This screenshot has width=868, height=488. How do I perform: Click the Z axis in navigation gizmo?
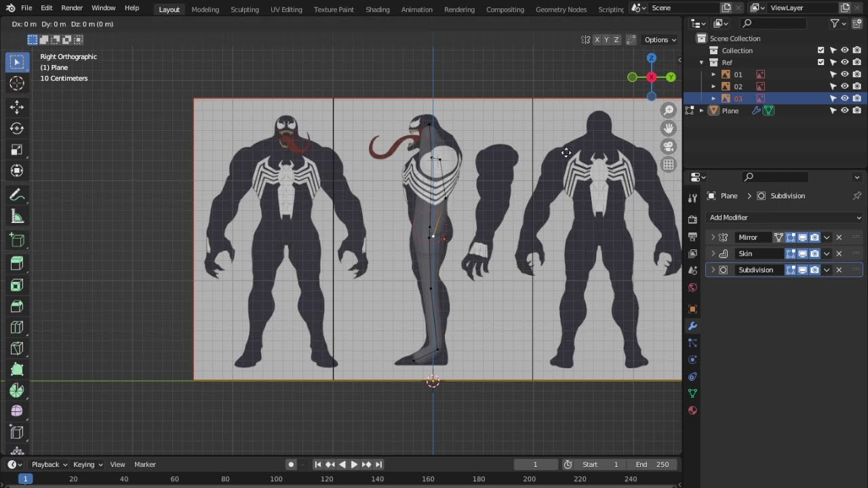click(x=651, y=58)
